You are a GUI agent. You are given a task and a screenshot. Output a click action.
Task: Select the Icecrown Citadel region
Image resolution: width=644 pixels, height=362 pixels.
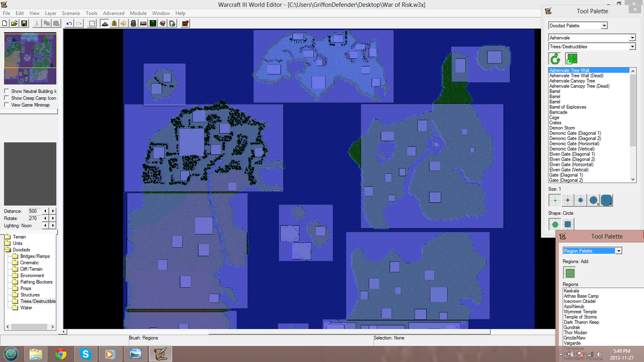coord(579,301)
